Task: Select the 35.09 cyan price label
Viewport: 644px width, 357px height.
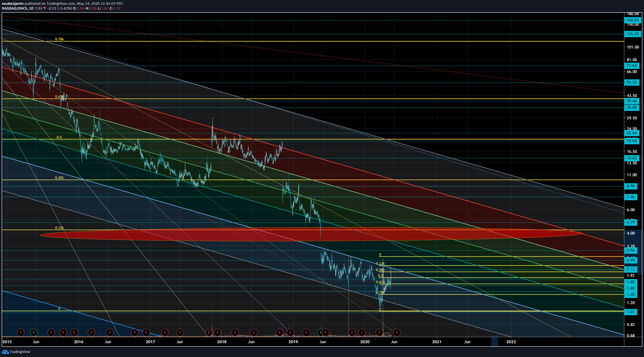Action: coord(632,108)
